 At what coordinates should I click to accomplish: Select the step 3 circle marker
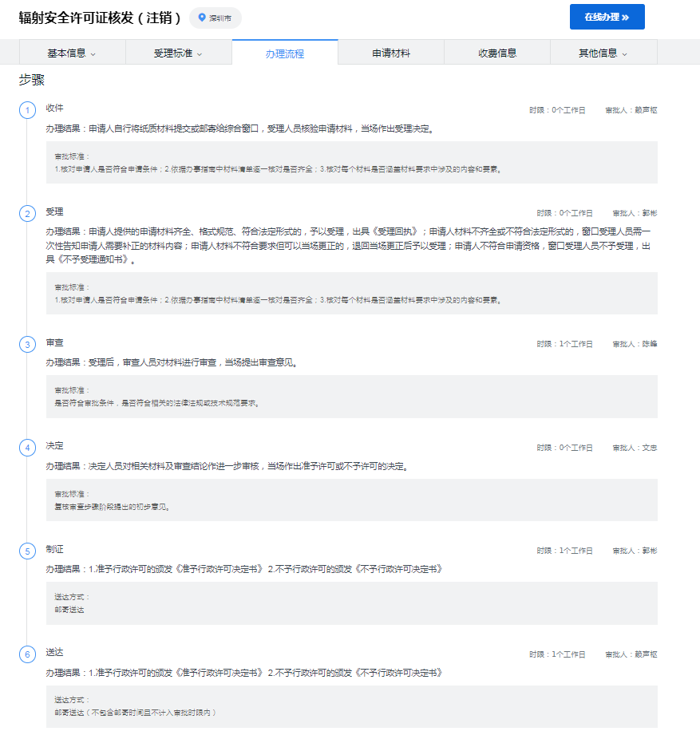point(28,345)
